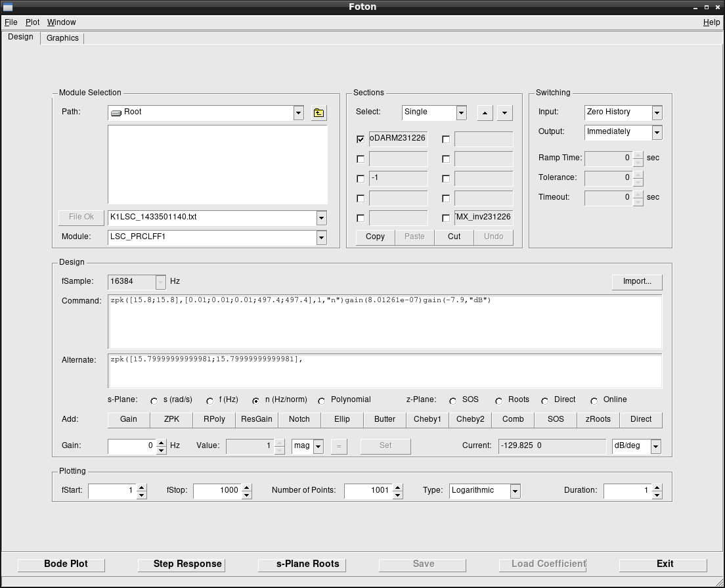Add a Cheby1 filter
This screenshot has width=725, height=588.
tap(428, 420)
